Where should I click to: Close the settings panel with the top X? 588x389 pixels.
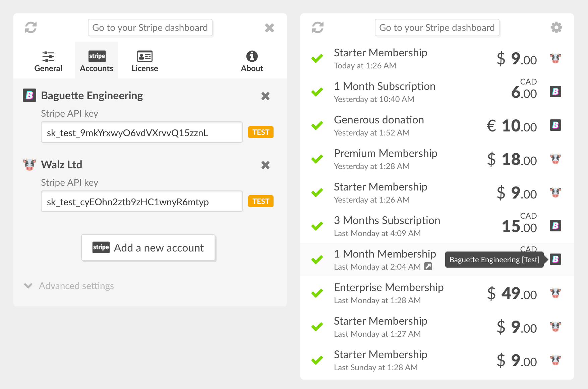pyautogui.click(x=269, y=28)
